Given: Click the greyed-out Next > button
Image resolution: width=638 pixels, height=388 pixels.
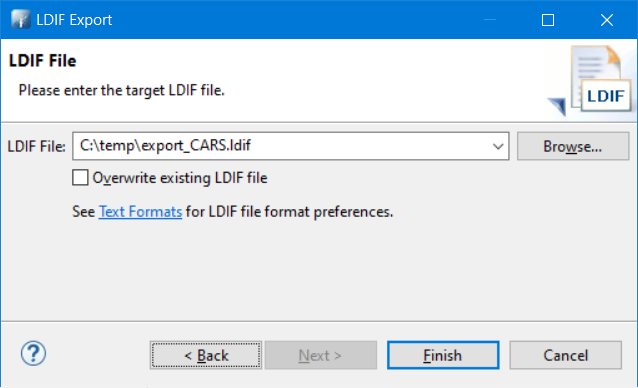Looking at the screenshot, I should point(321,355).
